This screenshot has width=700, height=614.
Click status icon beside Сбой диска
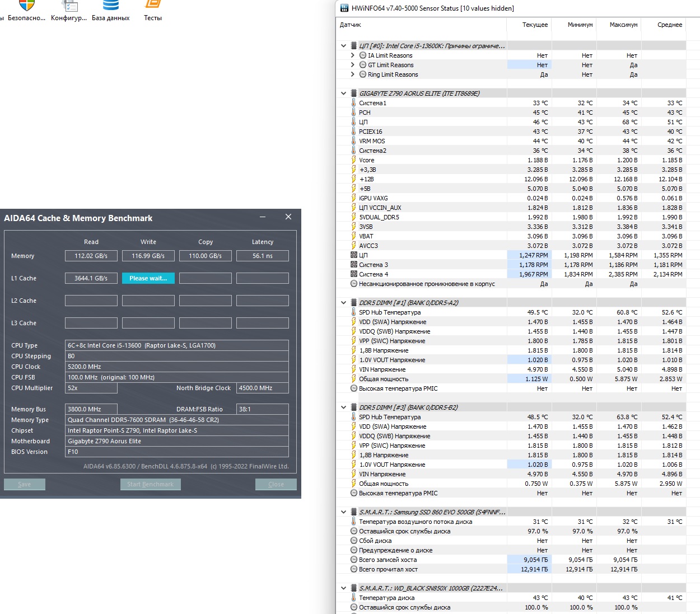(353, 541)
